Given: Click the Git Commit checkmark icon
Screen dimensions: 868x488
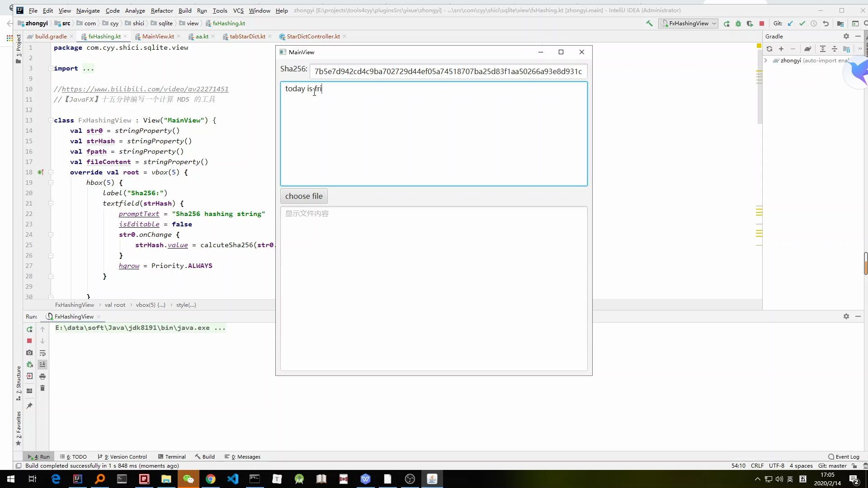Looking at the screenshot, I should (x=802, y=23).
